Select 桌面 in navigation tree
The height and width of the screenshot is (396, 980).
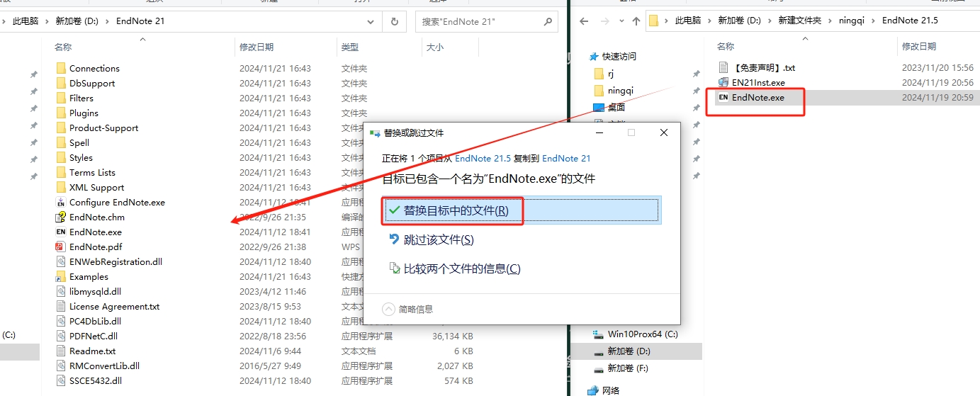616,108
